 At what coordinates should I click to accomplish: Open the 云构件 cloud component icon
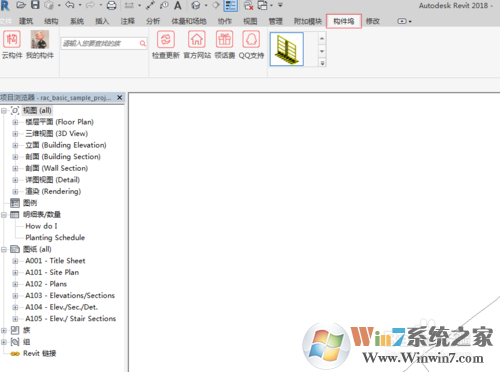click(x=12, y=39)
